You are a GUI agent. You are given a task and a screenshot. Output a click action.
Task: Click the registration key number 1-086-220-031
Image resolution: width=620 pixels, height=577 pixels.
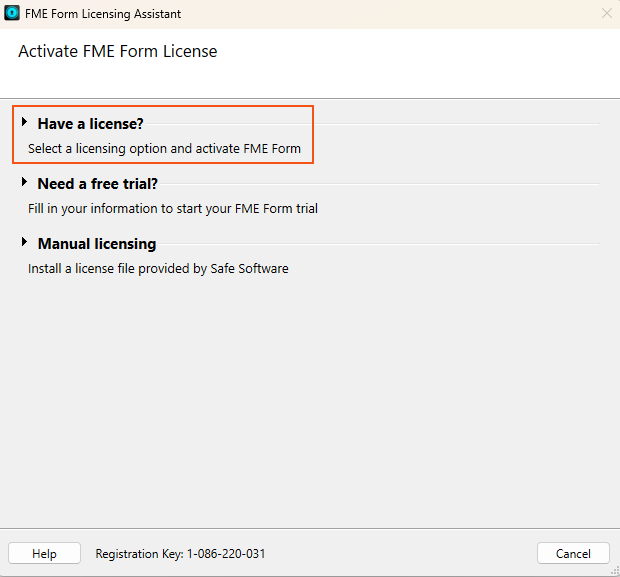coord(226,553)
